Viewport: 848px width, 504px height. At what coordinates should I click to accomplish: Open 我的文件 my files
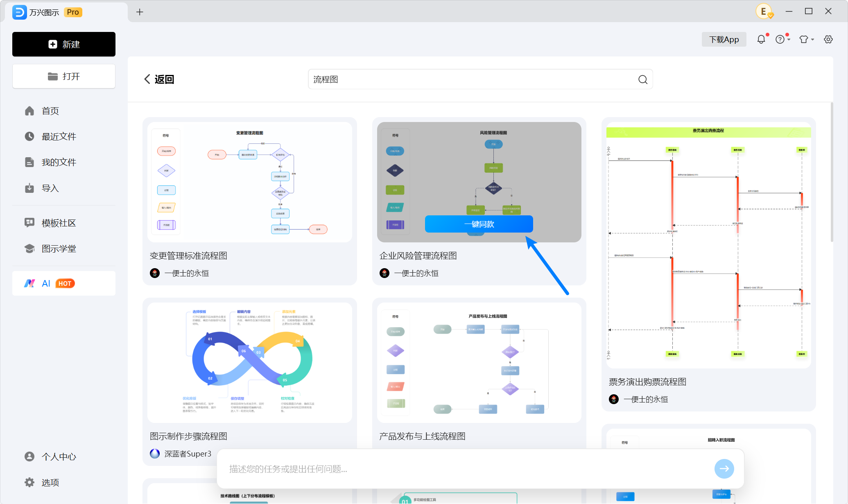[x=64, y=162]
